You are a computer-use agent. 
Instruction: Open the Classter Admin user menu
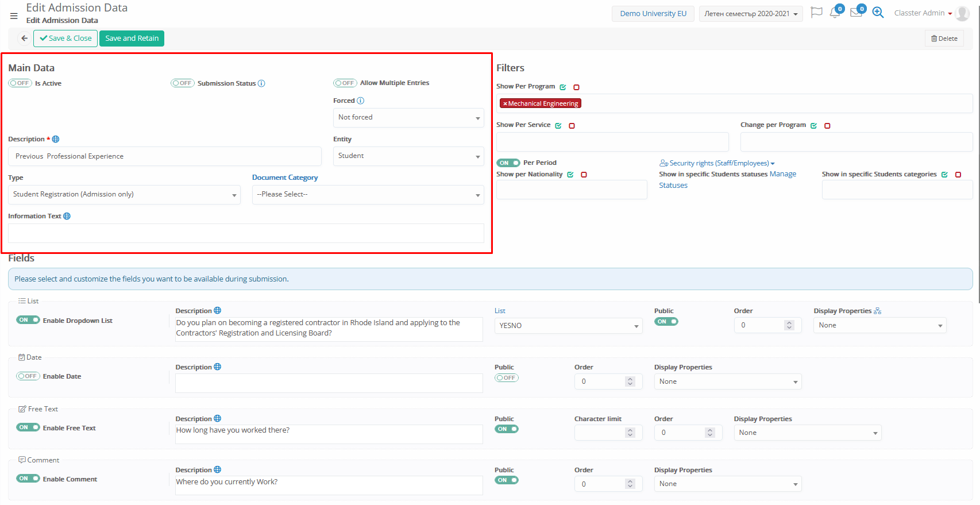pos(923,13)
